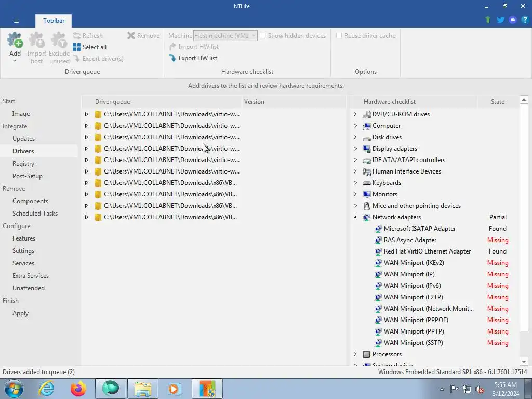
Task: Click the Add drivers gear icon
Action: (x=15, y=41)
